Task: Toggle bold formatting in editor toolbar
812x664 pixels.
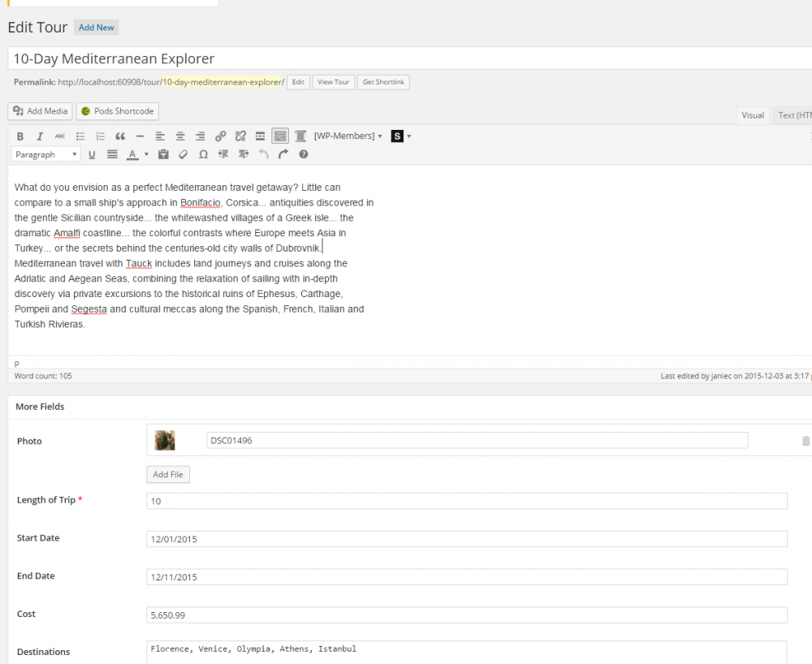Action: 20,136
